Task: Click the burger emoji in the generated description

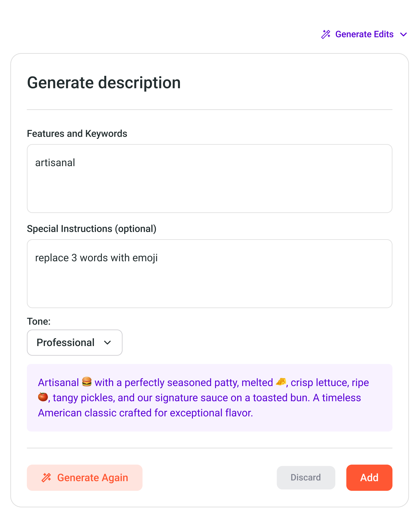Action: (87, 382)
